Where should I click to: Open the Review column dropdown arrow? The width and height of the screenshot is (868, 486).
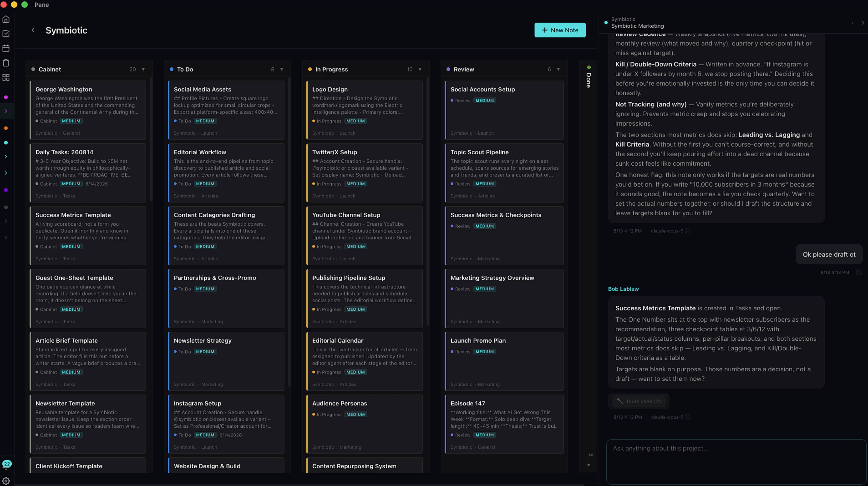pos(558,69)
